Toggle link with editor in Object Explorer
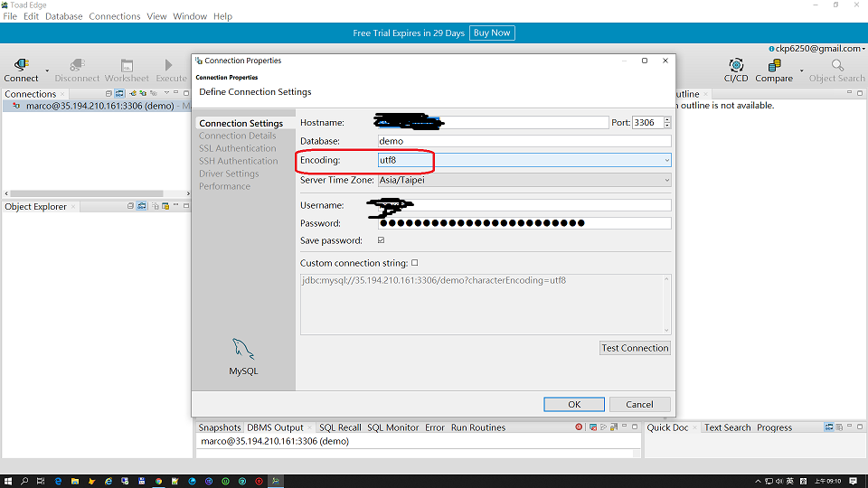Image resolution: width=868 pixels, height=488 pixels. pos(142,206)
